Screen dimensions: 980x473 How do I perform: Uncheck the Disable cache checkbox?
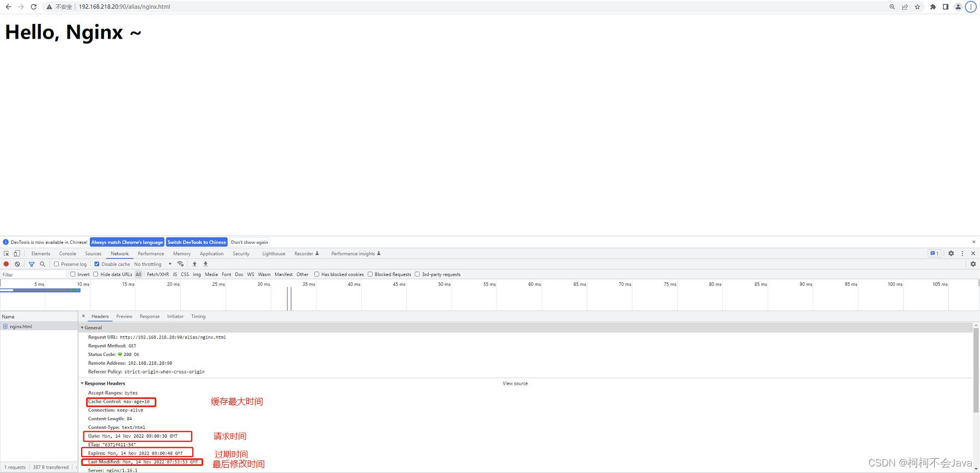point(97,264)
